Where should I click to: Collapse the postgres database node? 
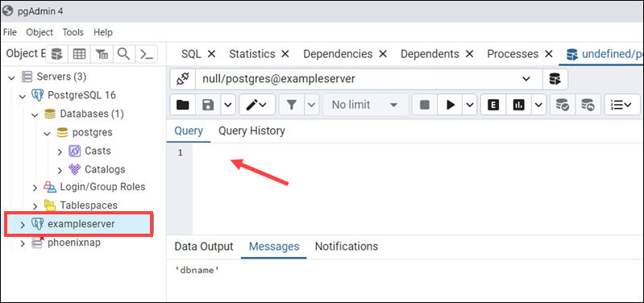[48, 133]
